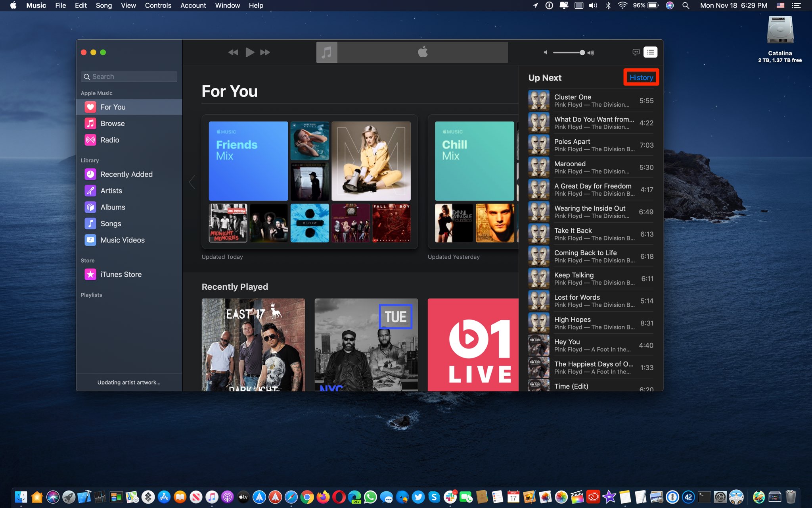Image resolution: width=812 pixels, height=508 pixels.
Task: Open Notification Center list icon
Action: pos(796,6)
